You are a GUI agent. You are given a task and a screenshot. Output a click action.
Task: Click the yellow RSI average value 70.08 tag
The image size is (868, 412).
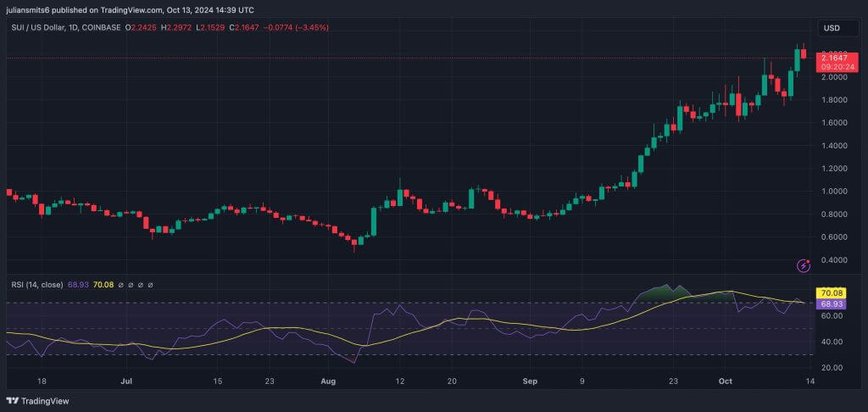[x=831, y=292]
